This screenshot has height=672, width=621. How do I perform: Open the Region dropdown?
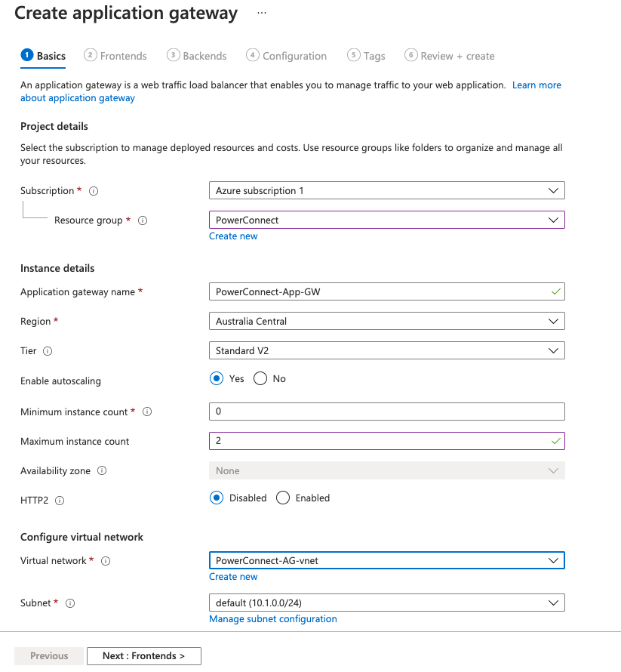click(386, 322)
